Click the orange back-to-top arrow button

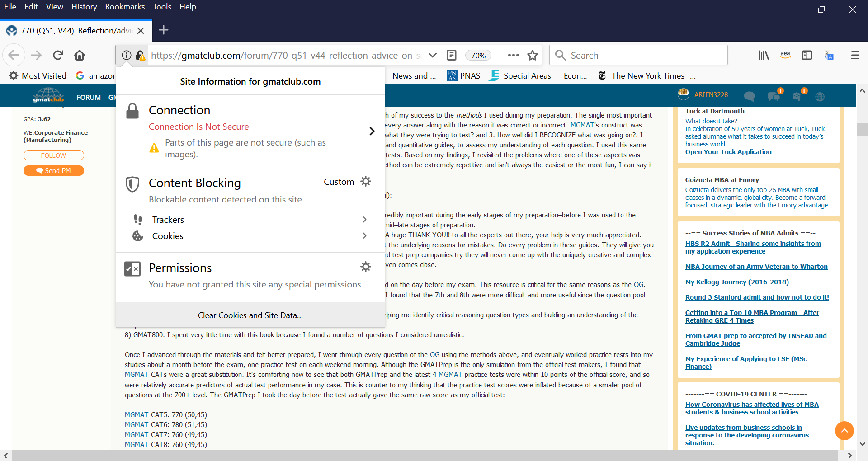tap(844, 431)
